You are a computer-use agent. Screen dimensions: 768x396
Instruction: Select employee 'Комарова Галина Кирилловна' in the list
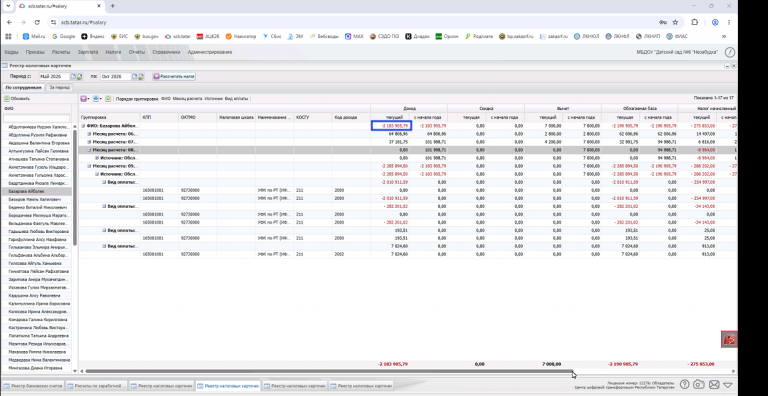point(37,320)
